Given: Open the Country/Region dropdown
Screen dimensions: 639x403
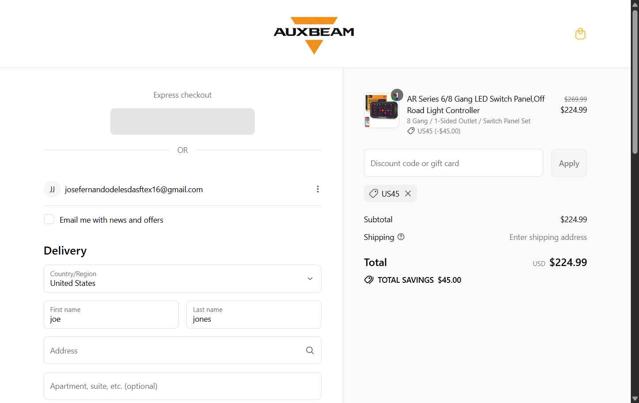Looking at the screenshot, I should point(183,279).
